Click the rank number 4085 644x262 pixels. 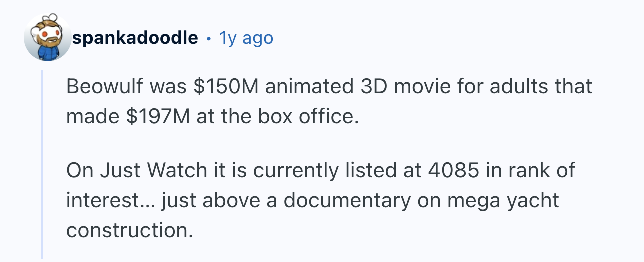pyautogui.click(x=453, y=171)
